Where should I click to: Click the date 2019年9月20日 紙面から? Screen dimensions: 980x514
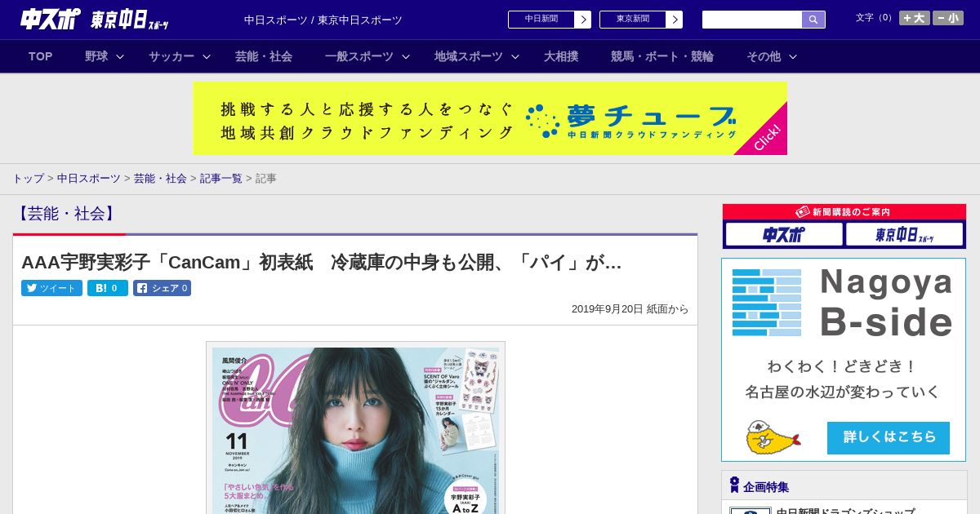pos(630,309)
